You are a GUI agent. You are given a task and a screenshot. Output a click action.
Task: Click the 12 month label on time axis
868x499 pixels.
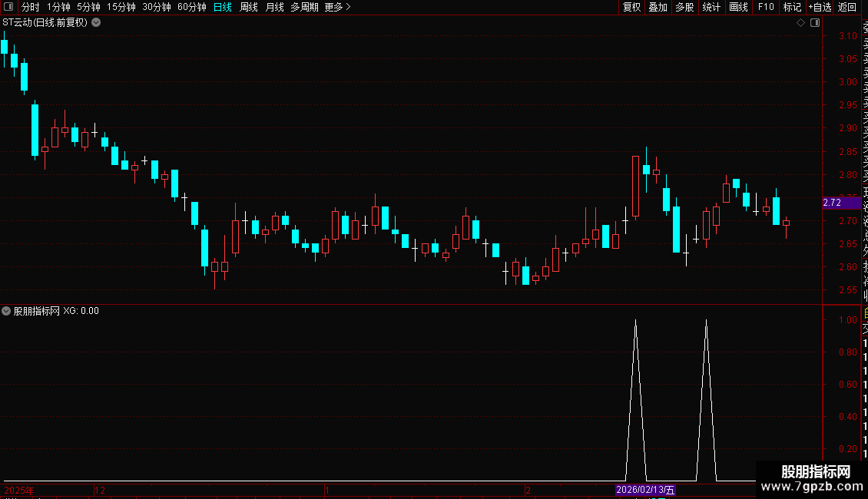(100, 490)
